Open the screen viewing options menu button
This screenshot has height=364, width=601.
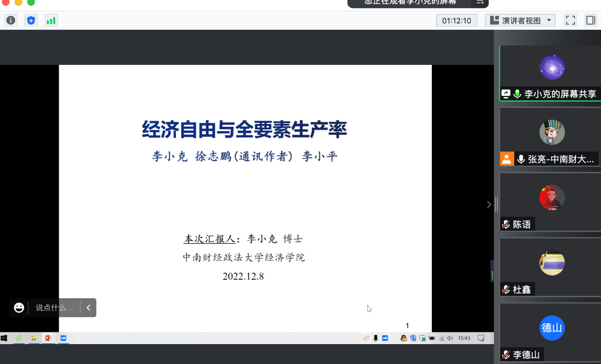click(x=480, y=2)
